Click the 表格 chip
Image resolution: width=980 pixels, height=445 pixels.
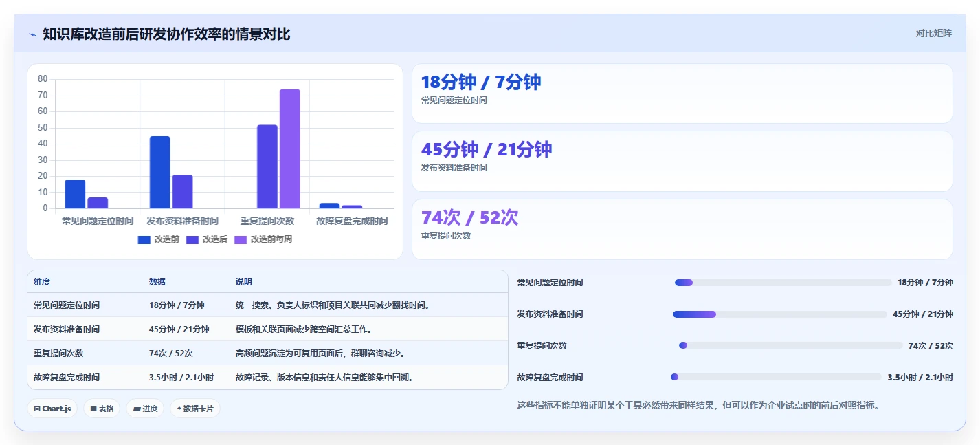click(102, 409)
